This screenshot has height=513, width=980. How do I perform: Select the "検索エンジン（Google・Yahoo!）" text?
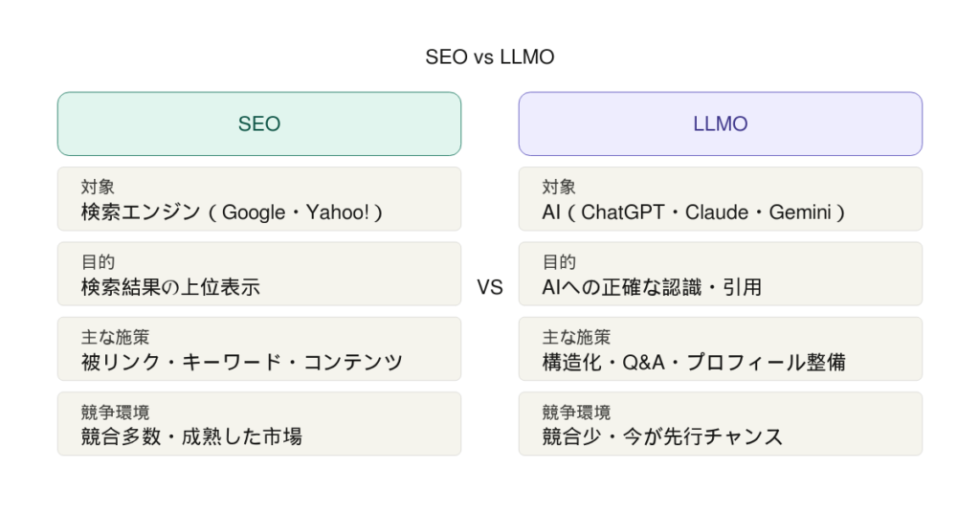(233, 212)
